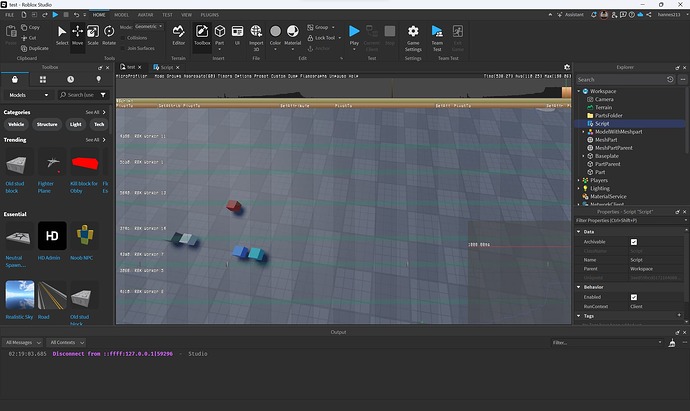Expand the Players service node

(x=579, y=180)
